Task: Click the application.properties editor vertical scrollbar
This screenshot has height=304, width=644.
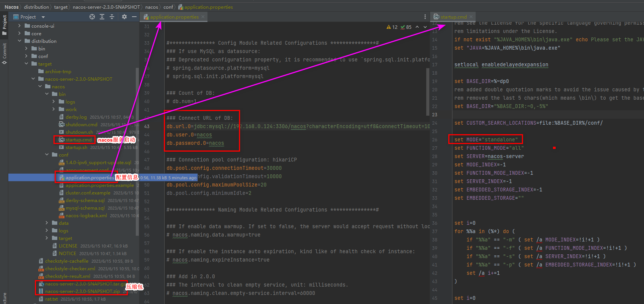Action: pos(428,92)
